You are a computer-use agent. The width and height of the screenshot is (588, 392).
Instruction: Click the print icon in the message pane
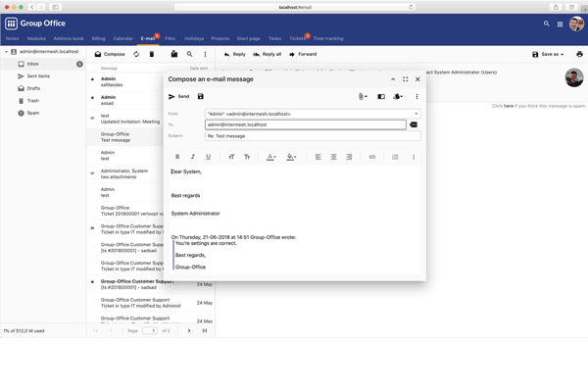(x=579, y=55)
